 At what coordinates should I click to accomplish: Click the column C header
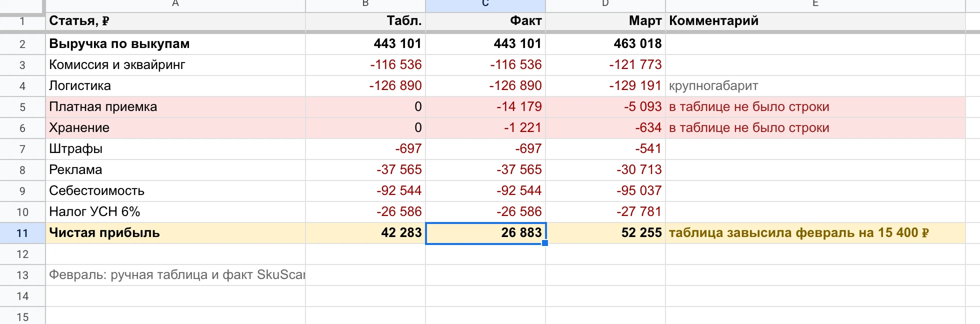pos(485,5)
